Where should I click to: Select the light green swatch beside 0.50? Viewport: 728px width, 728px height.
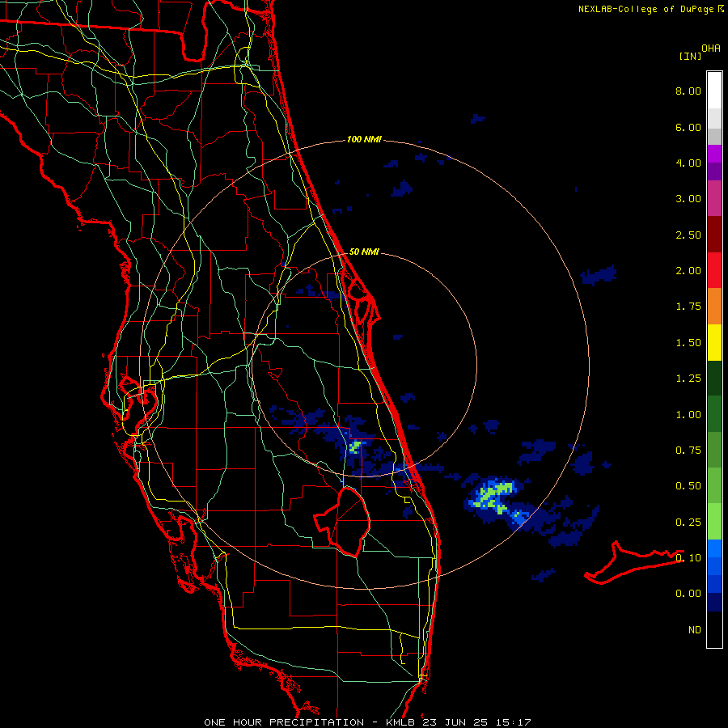714,485
